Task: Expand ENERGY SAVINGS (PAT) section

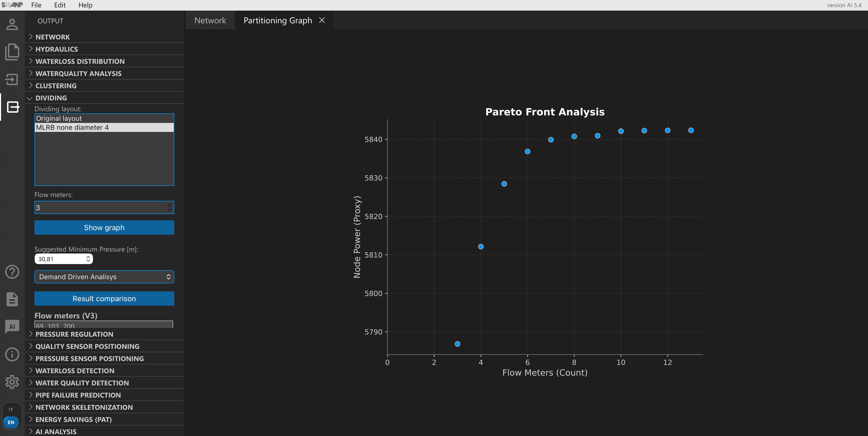Action: (x=104, y=419)
